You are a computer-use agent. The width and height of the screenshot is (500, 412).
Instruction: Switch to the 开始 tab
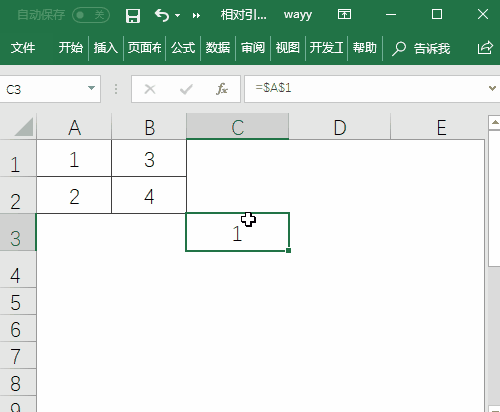(x=71, y=48)
